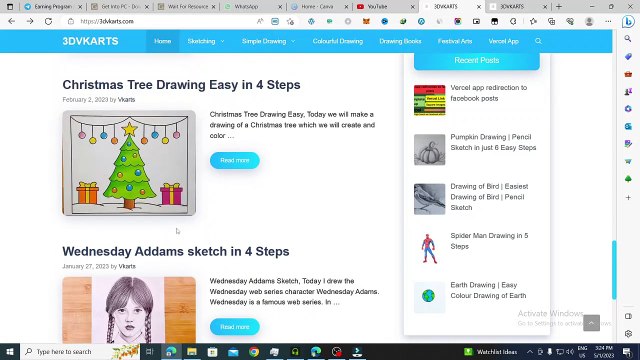Open the Edge sidebar Outlook icon
Screen dimensions: 640x360
point(628,127)
